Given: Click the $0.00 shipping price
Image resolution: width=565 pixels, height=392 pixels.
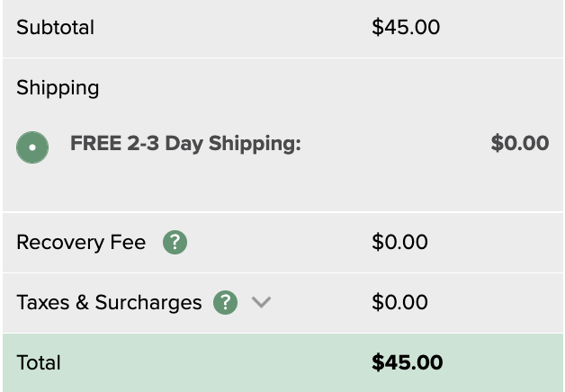Looking at the screenshot, I should pyautogui.click(x=519, y=143).
